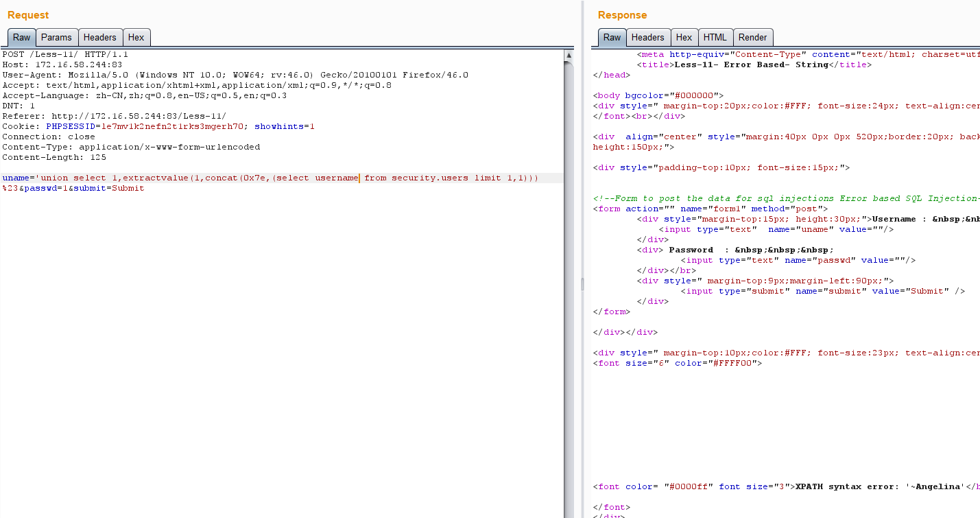Click the submit input tag line

coord(823,291)
